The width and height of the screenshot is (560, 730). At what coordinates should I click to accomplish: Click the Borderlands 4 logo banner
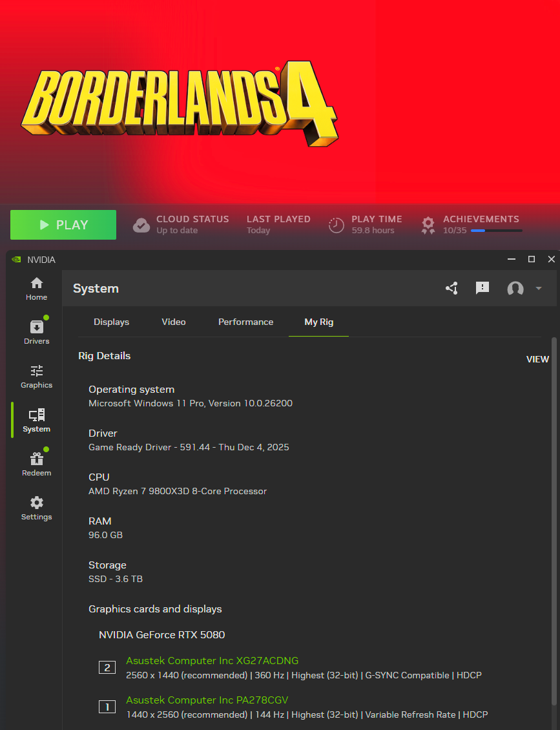[x=180, y=103]
